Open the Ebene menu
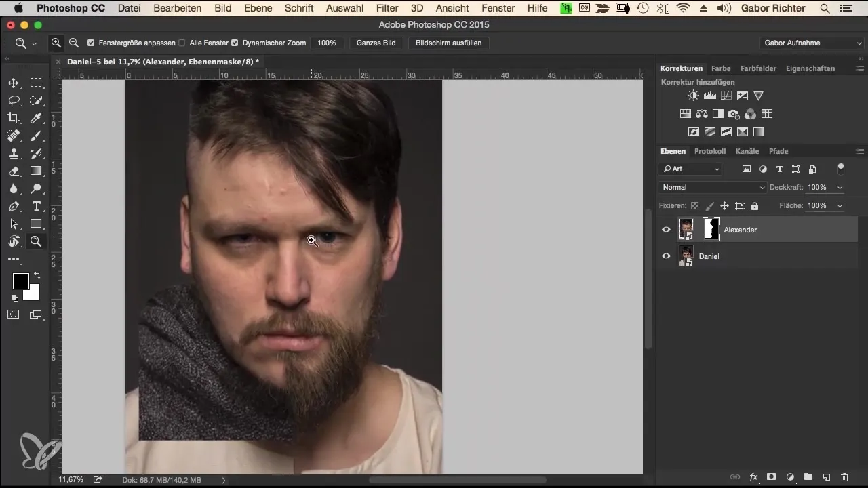The width and height of the screenshot is (868, 488). pos(258,8)
